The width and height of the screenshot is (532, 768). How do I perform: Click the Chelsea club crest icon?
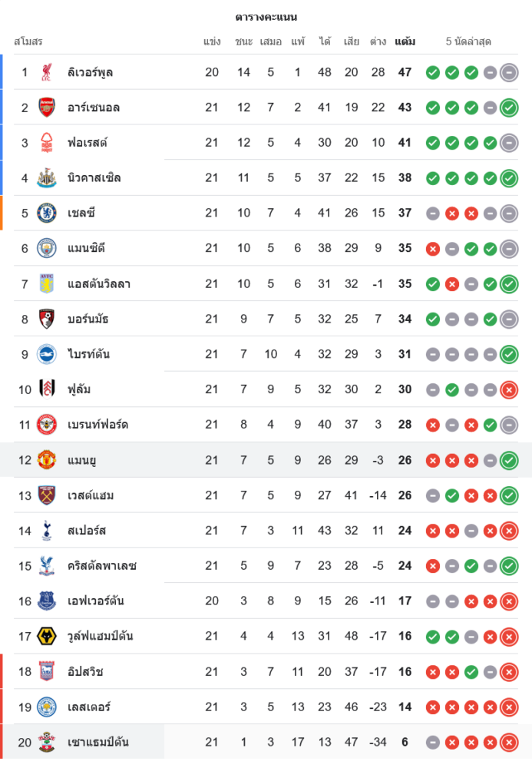[x=48, y=213]
